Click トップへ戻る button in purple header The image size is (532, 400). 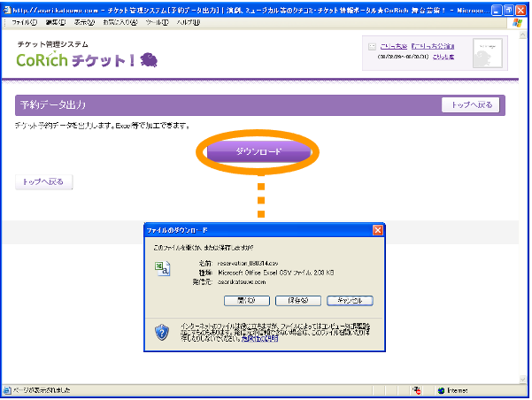coord(471,104)
